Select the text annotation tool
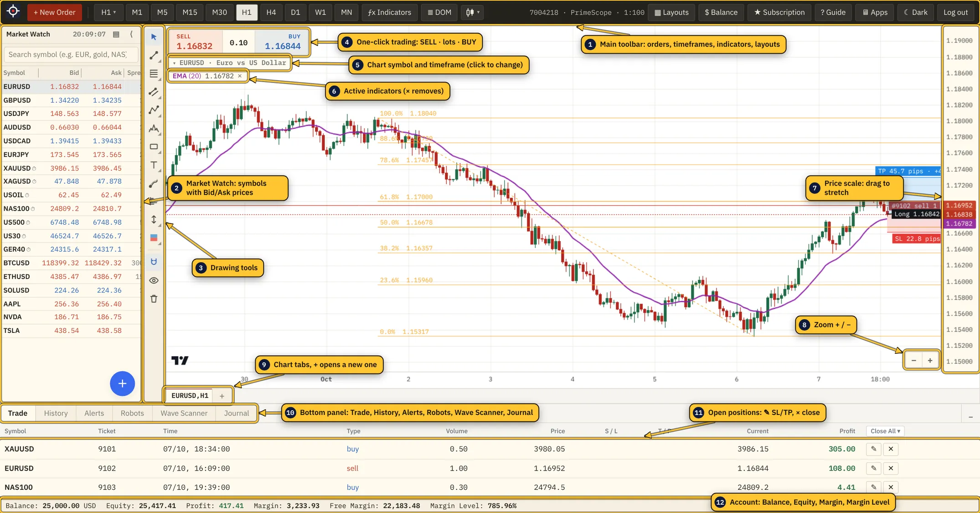 click(x=154, y=165)
